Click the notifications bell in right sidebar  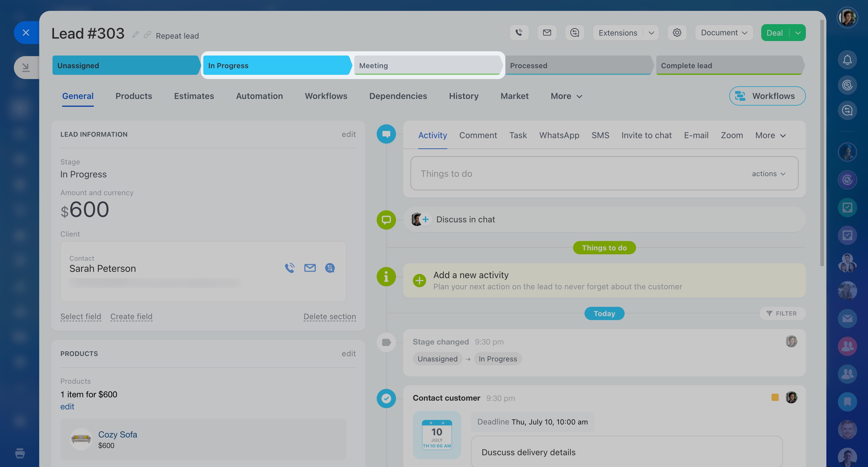click(x=847, y=60)
